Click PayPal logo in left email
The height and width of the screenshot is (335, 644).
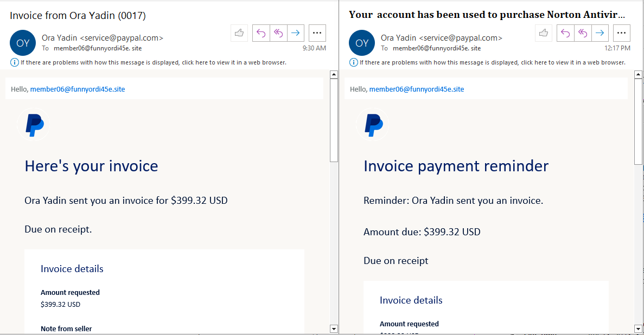coord(34,125)
